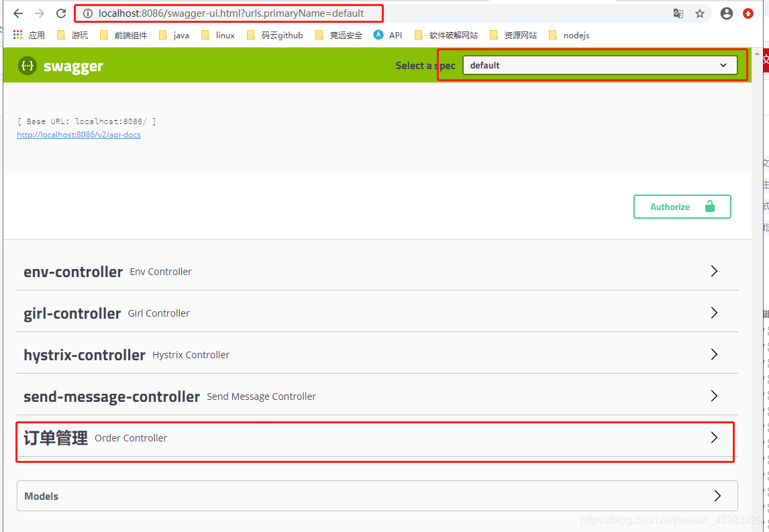The height and width of the screenshot is (532, 769).
Task: Click the env-controller heading
Action: click(73, 272)
